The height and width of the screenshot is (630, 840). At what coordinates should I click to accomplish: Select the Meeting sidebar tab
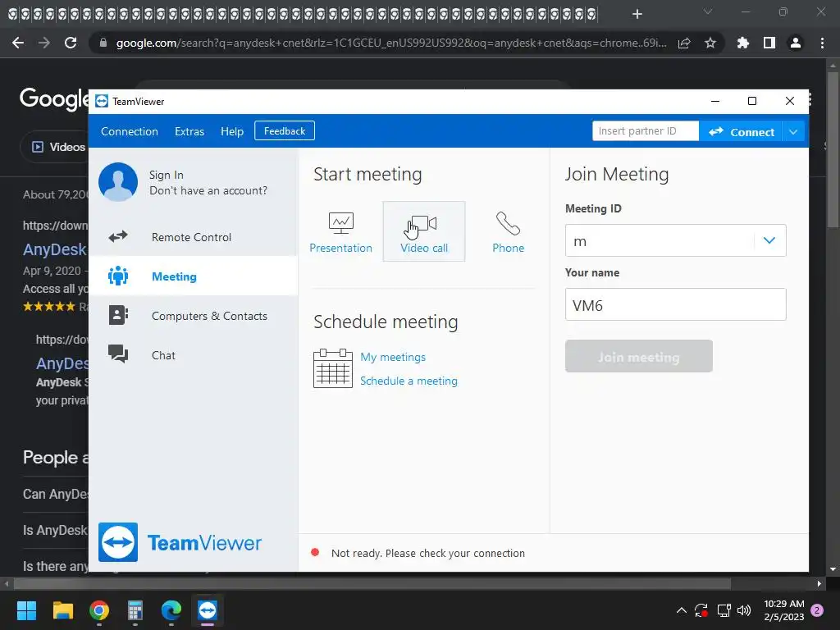tap(193, 276)
